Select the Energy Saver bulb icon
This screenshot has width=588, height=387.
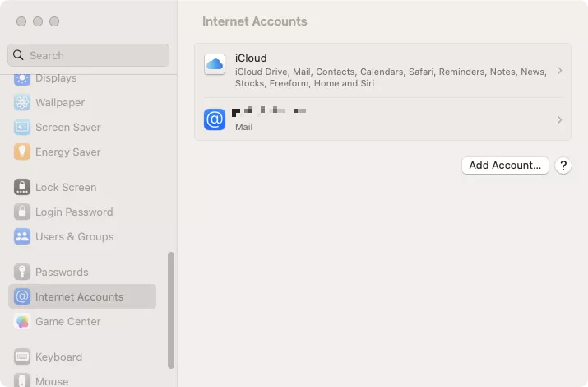pyautogui.click(x=22, y=152)
